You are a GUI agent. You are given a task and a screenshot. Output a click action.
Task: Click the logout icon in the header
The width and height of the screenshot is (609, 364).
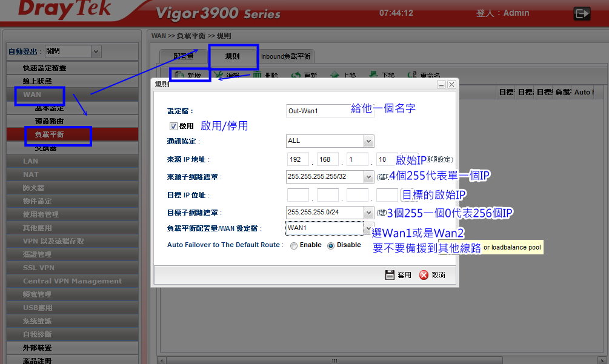pyautogui.click(x=582, y=14)
